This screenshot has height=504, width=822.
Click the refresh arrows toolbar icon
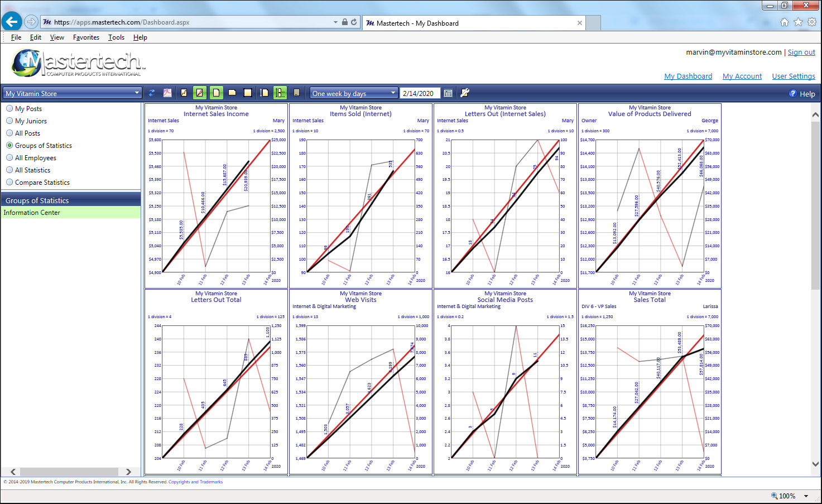[x=152, y=93]
